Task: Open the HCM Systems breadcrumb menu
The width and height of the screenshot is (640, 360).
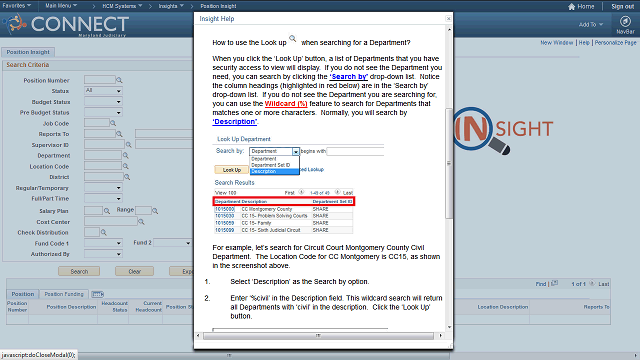Action: pyautogui.click(x=122, y=6)
